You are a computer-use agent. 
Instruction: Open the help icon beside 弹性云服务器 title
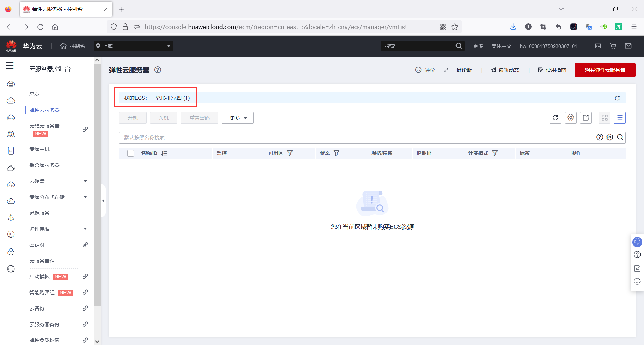click(x=158, y=70)
